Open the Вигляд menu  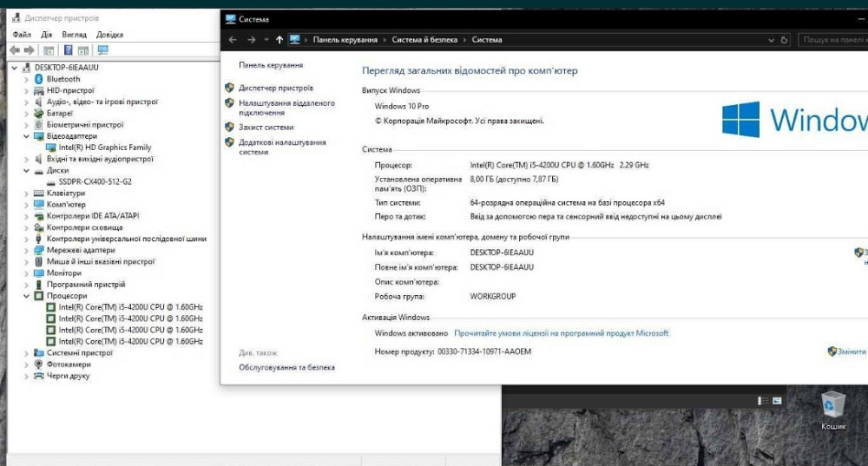pyautogui.click(x=74, y=35)
